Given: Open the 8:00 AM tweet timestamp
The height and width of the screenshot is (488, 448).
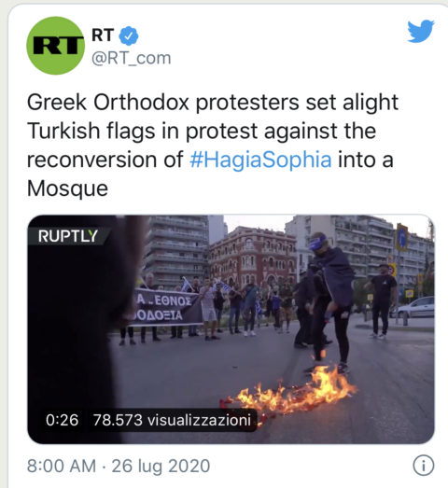Looking at the screenshot, I should (x=62, y=466).
